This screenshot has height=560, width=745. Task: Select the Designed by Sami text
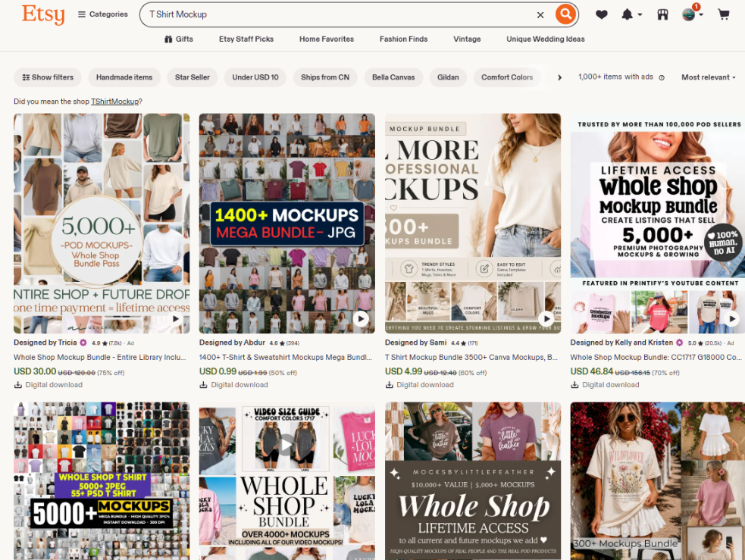pyautogui.click(x=416, y=343)
